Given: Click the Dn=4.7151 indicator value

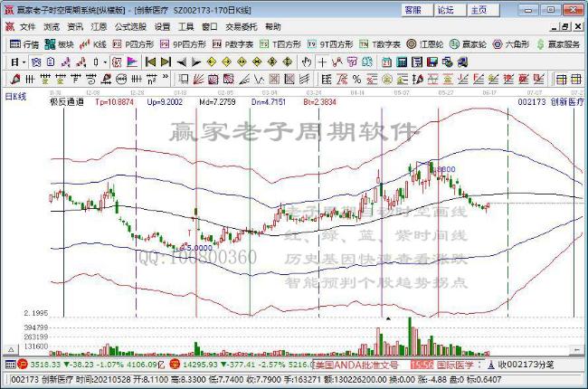Looking at the screenshot, I should (x=269, y=101).
